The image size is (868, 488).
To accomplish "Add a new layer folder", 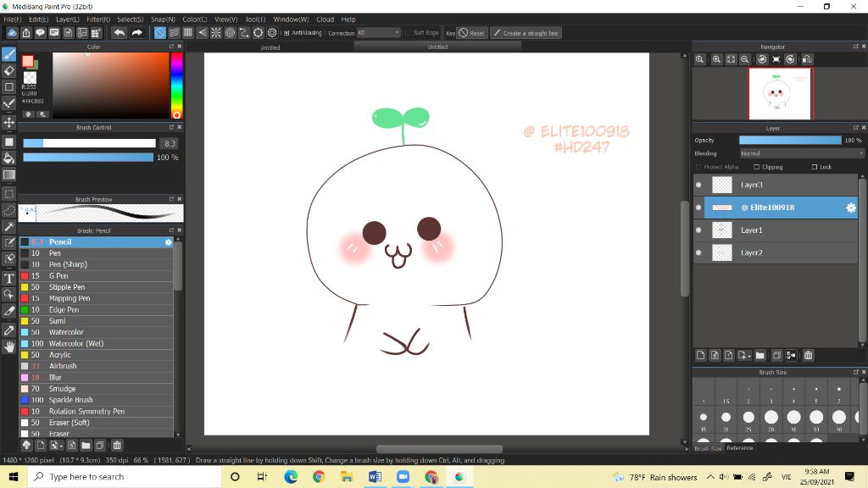I will click(759, 355).
